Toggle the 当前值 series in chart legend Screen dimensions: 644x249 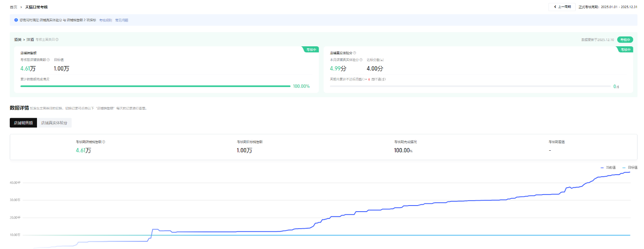click(608, 167)
